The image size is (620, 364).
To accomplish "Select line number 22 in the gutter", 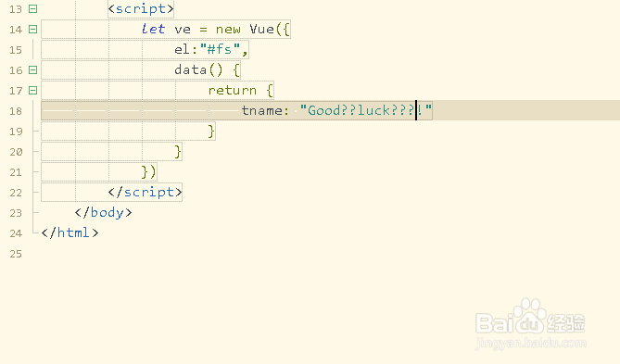I will pyautogui.click(x=16, y=193).
